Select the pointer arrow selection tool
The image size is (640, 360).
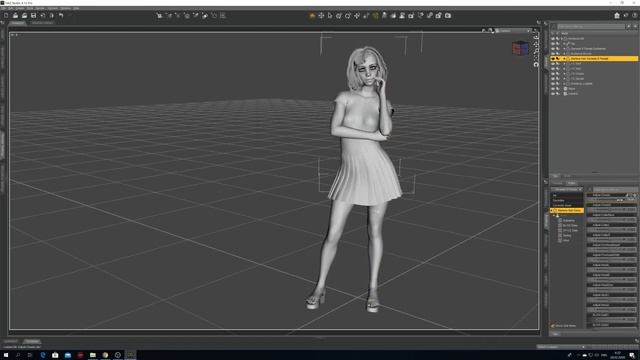click(x=330, y=16)
